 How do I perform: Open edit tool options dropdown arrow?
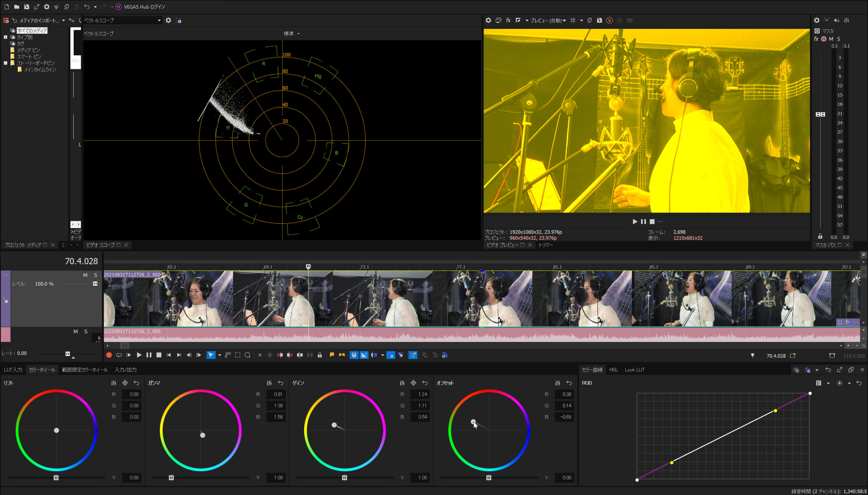tap(219, 355)
